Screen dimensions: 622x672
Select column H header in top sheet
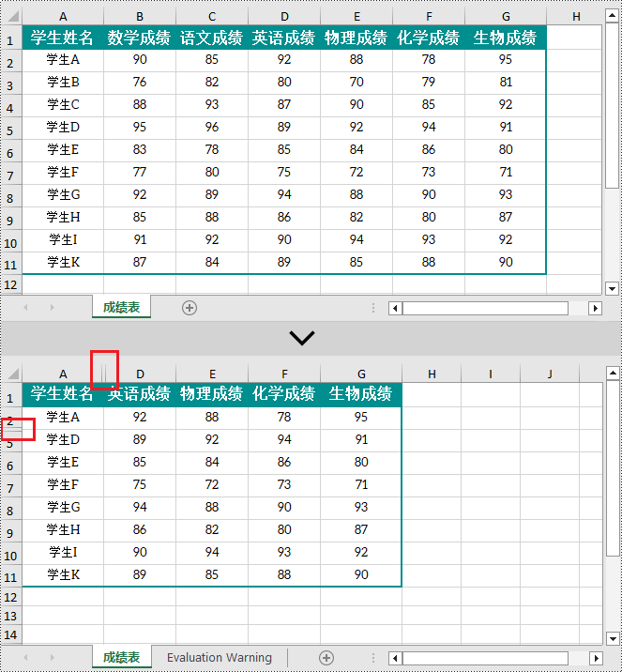[576, 17]
